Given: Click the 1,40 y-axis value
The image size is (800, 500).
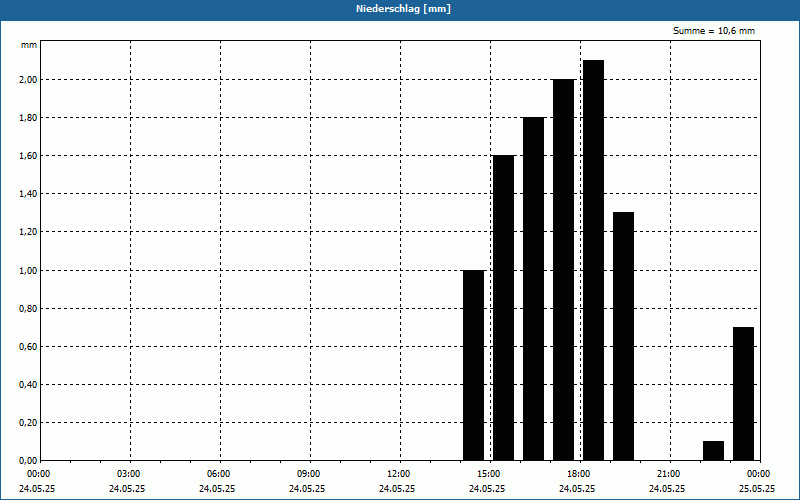Looking at the screenshot, I should point(28,194).
